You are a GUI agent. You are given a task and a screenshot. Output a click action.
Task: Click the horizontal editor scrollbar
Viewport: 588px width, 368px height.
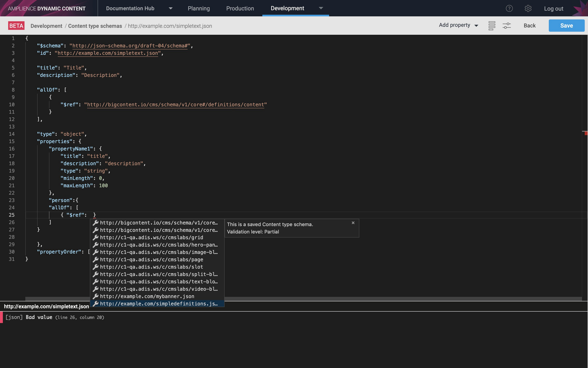[x=303, y=299]
